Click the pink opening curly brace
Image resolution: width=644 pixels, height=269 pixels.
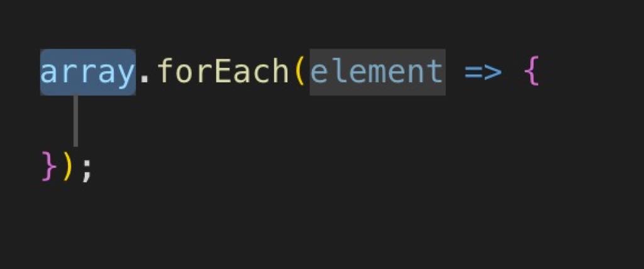click(x=531, y=72)
